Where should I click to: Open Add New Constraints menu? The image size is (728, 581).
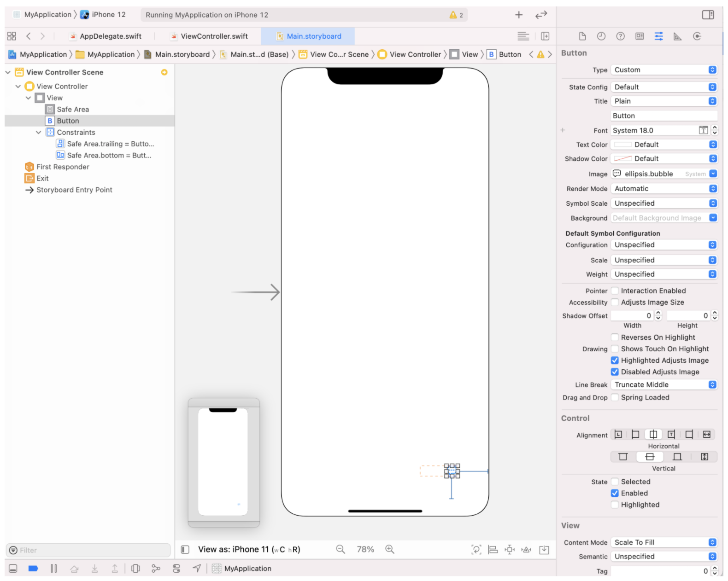point(510,549)
